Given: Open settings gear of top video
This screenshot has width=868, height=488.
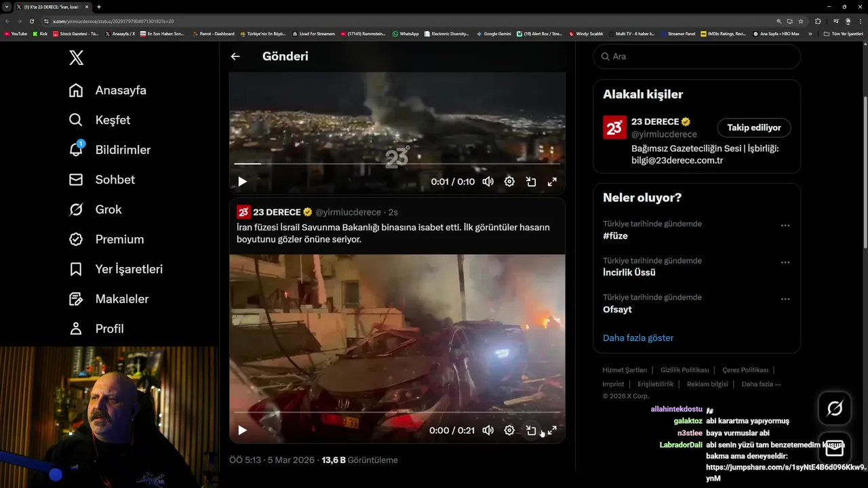Looking at the screenshot, I should [509, 182].
